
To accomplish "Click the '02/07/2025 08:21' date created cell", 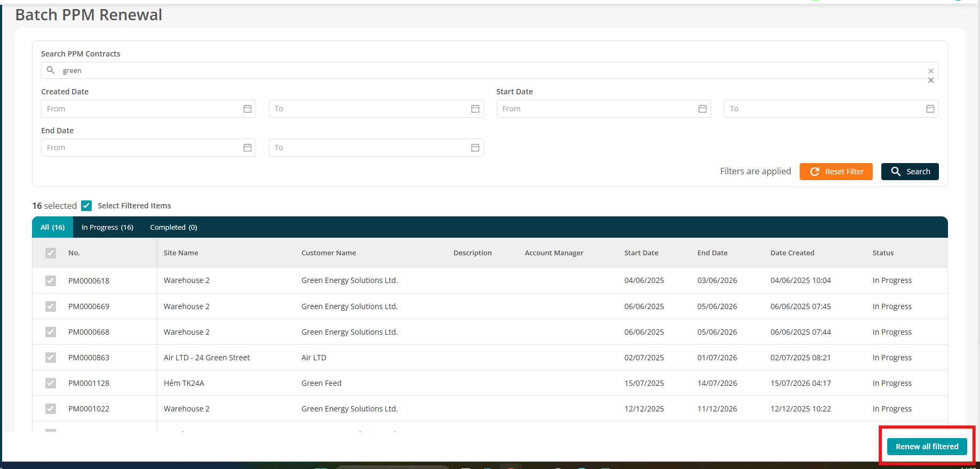I will pyautogui.click(x=801, y=358).
